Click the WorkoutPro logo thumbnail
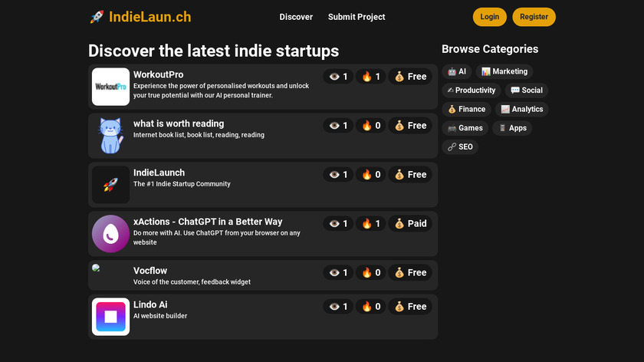This screenshot has width=644, height=362. 110,87
